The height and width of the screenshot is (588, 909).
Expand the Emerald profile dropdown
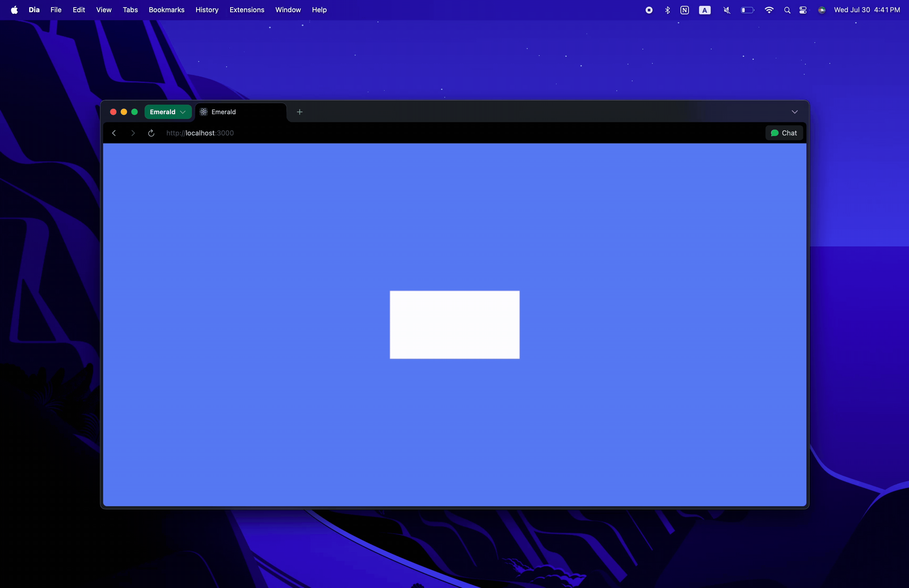pyautogui.click(x=168, y=112)
